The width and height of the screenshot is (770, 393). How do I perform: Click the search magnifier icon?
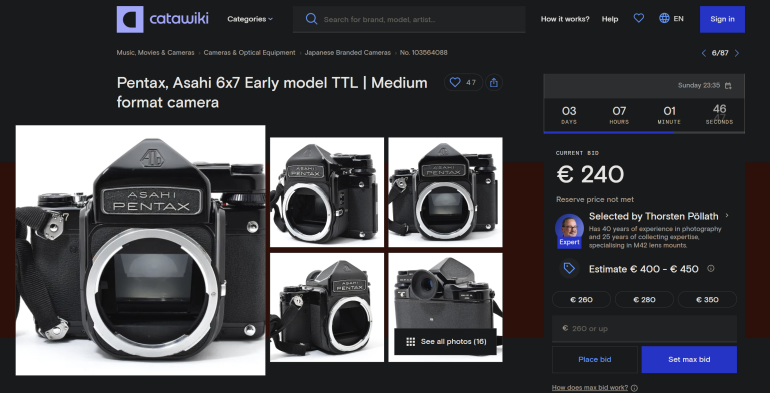311,19
